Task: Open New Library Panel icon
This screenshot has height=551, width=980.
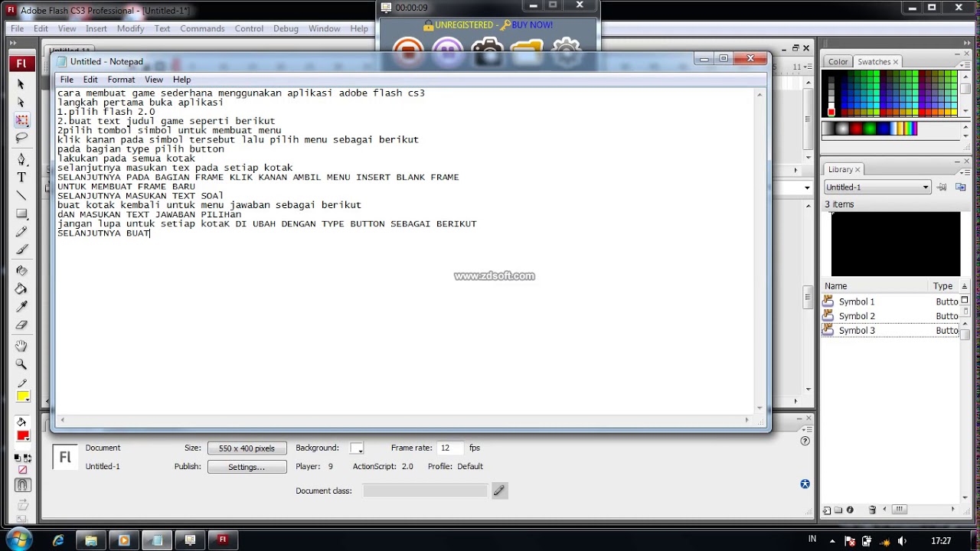Action: click(961, 187)
